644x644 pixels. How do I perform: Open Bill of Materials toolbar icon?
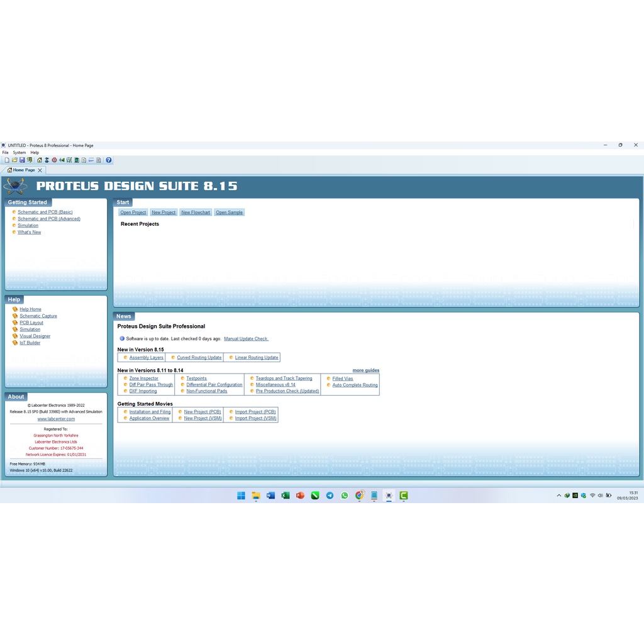84,160
